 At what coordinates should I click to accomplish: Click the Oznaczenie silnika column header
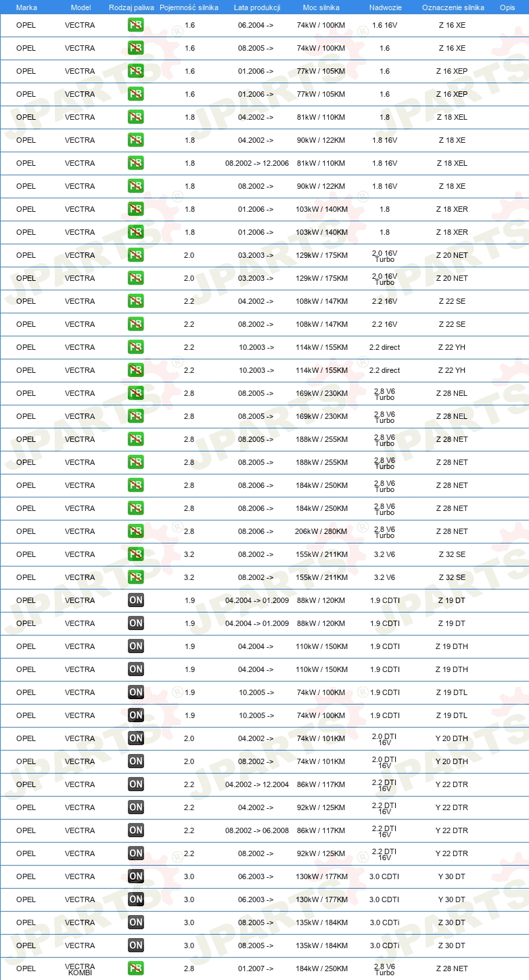(453, 7)
